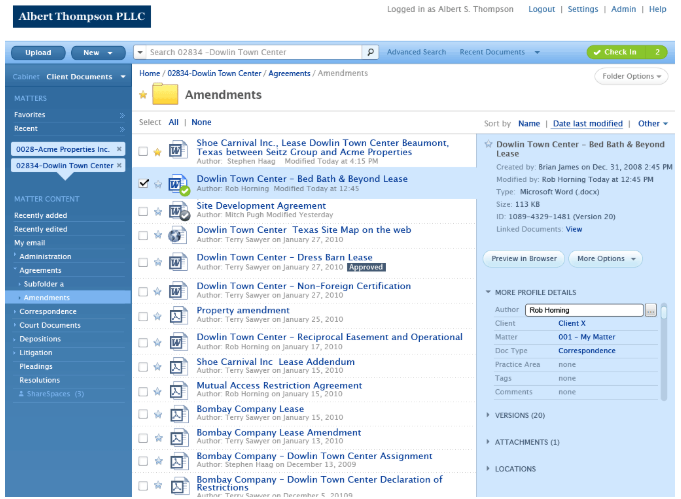Click the author lookup ellipsis button
The height and width of the screenshot is (499, 681).
tap(651, 310)
